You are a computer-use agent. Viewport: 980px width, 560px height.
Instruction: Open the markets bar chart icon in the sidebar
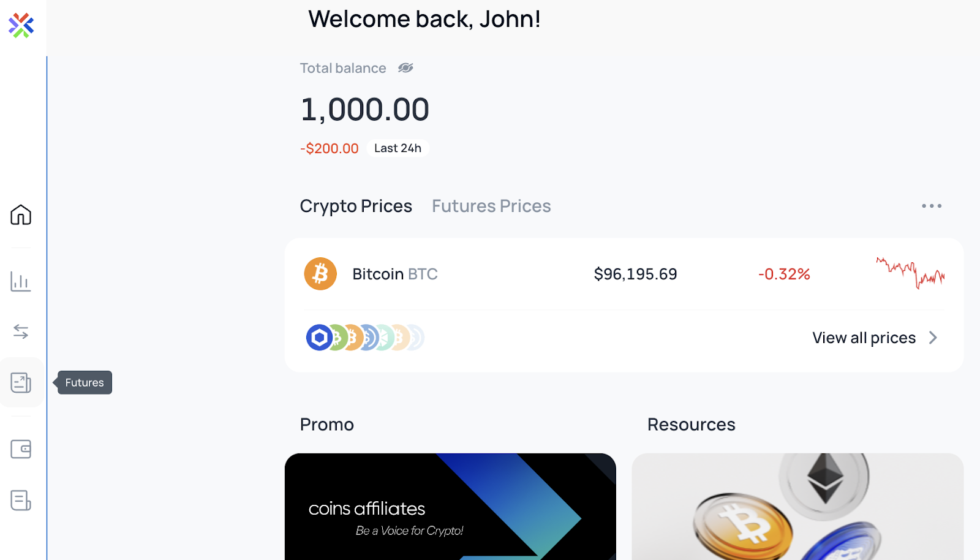click(x=21, y=282)
